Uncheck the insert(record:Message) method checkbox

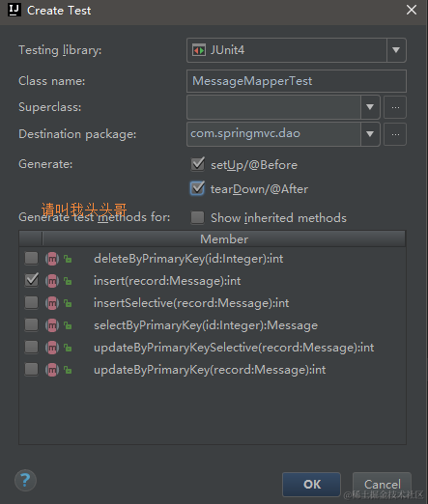pos(32,280)
